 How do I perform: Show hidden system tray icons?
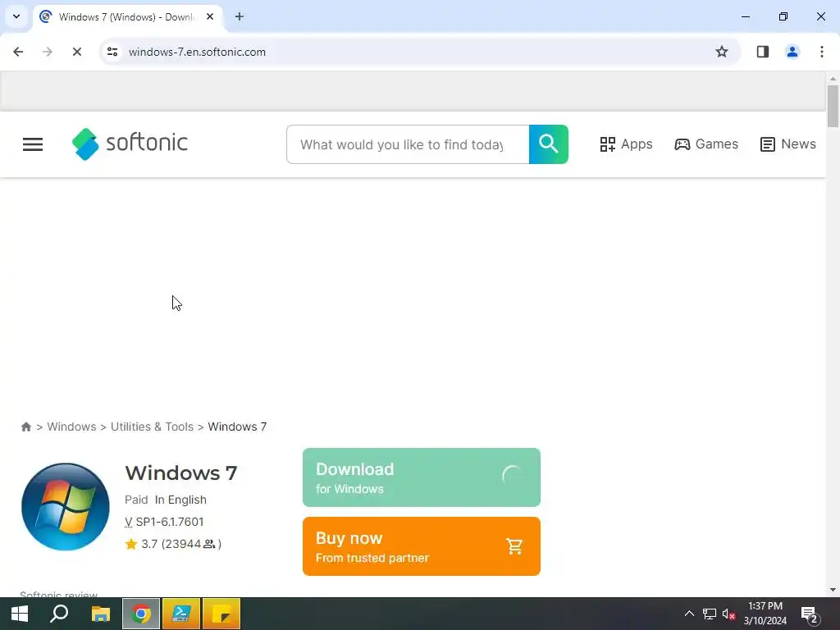tap(689, 614)
